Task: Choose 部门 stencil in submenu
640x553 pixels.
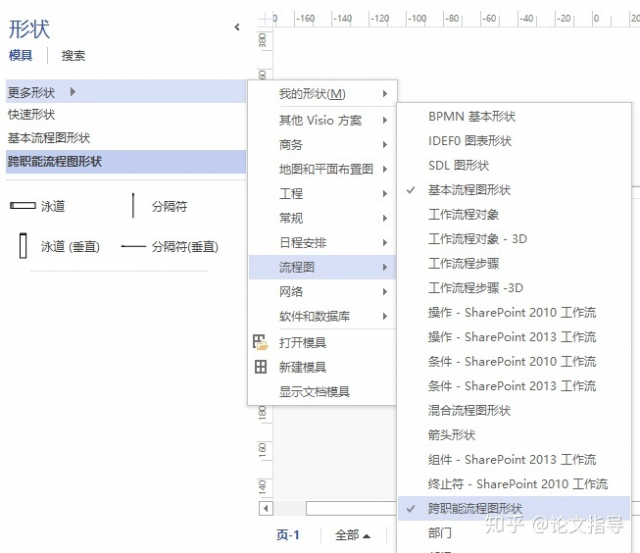Action: pyautogui.click(x=514, y=533)
